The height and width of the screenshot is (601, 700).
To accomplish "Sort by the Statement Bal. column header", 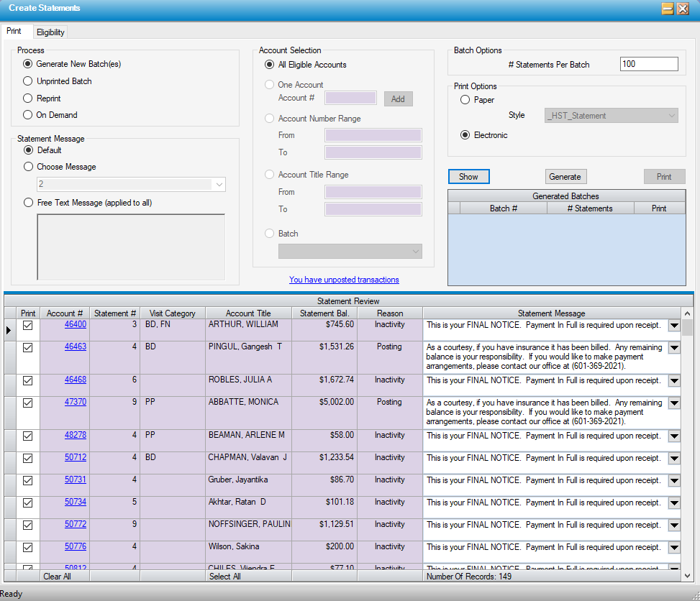I will pyautogui.click(x=324, y=313).
